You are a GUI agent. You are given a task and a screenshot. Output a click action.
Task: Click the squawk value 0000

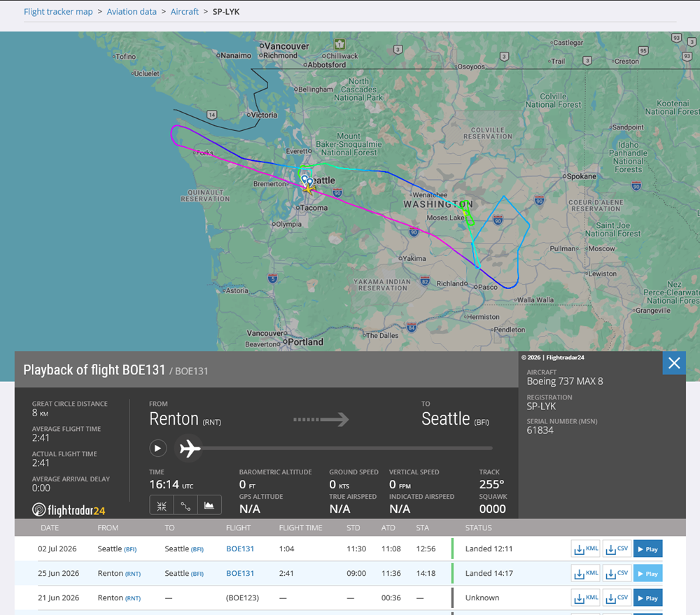pos(492,509)
